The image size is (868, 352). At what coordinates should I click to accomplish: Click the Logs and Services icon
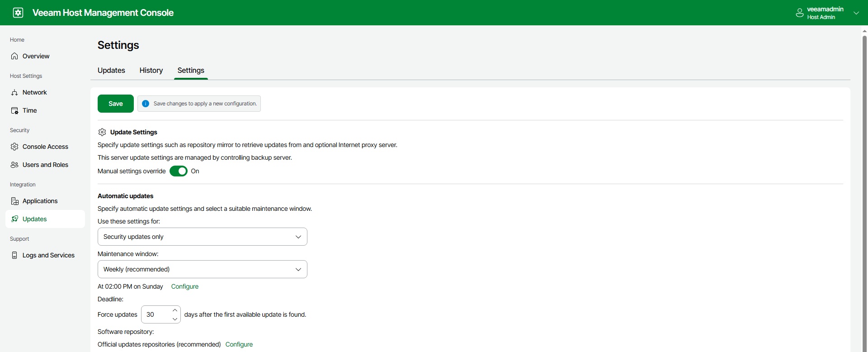[x=14, y=255]
